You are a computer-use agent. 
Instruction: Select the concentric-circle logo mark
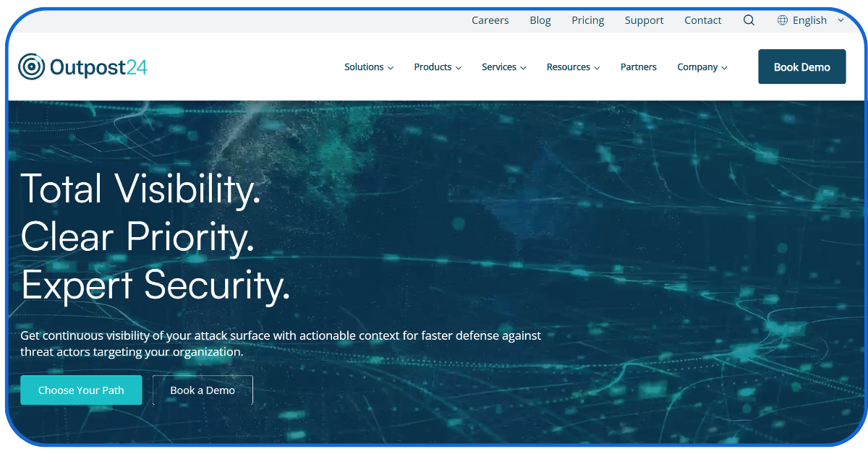30,67
